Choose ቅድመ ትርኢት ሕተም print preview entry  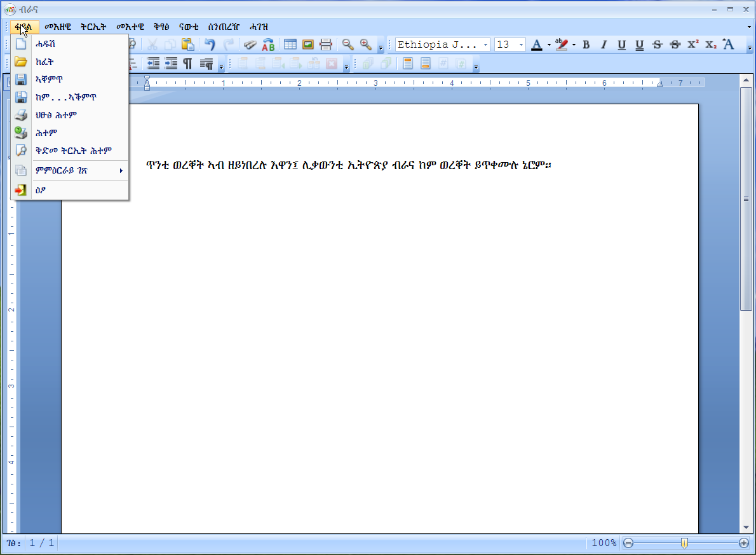pos(70,151)
